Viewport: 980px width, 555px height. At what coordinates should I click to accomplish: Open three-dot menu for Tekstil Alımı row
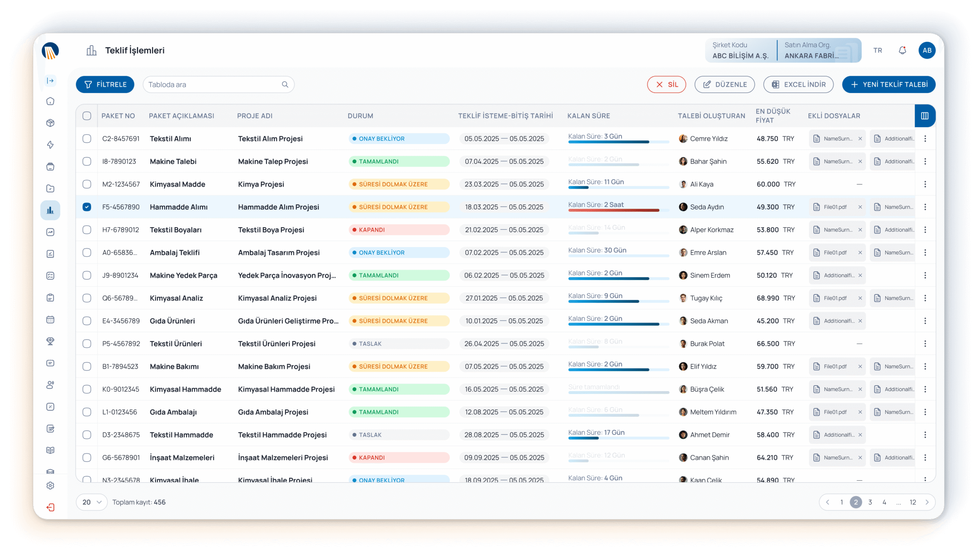[925, 139]
